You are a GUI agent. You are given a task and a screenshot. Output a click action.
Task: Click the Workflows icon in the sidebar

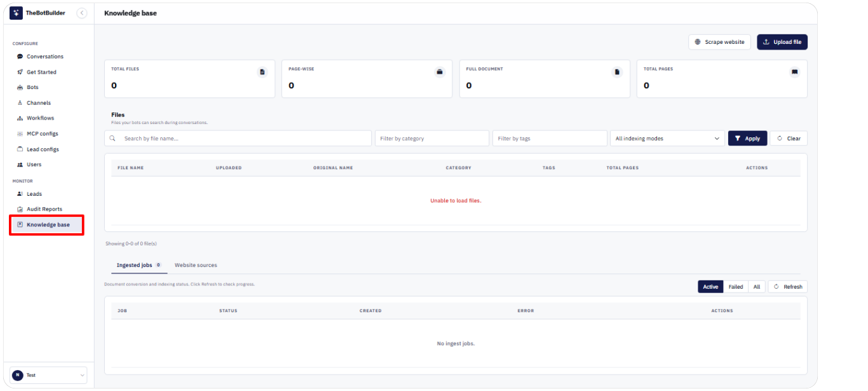[x=20, y=118]
